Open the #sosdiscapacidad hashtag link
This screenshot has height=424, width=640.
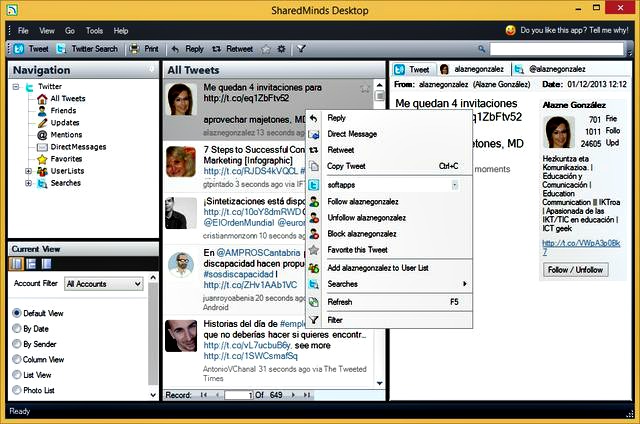point(238,274)
